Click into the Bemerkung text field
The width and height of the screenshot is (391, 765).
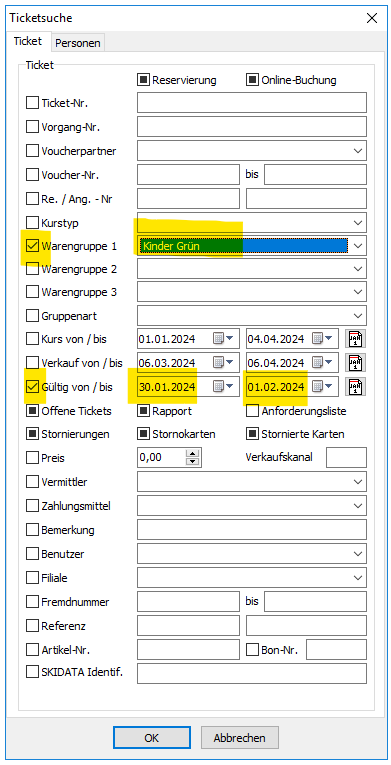tap(252, 530)
